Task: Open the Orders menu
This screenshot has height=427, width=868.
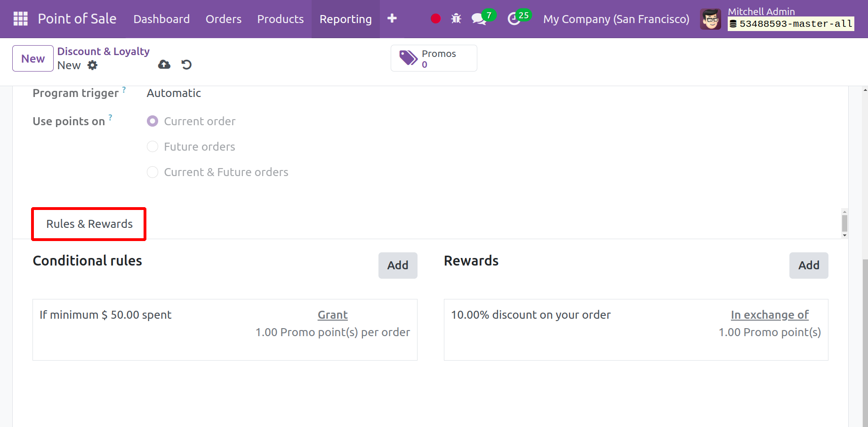Action: (x=223, y=19)
